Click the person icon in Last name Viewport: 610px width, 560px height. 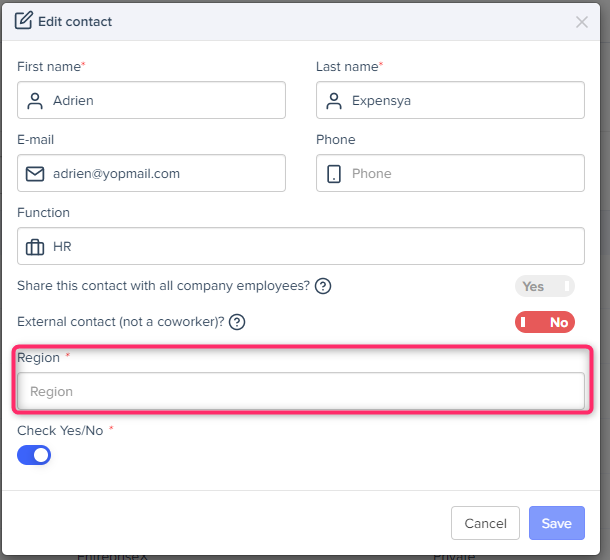coord(334,100)
